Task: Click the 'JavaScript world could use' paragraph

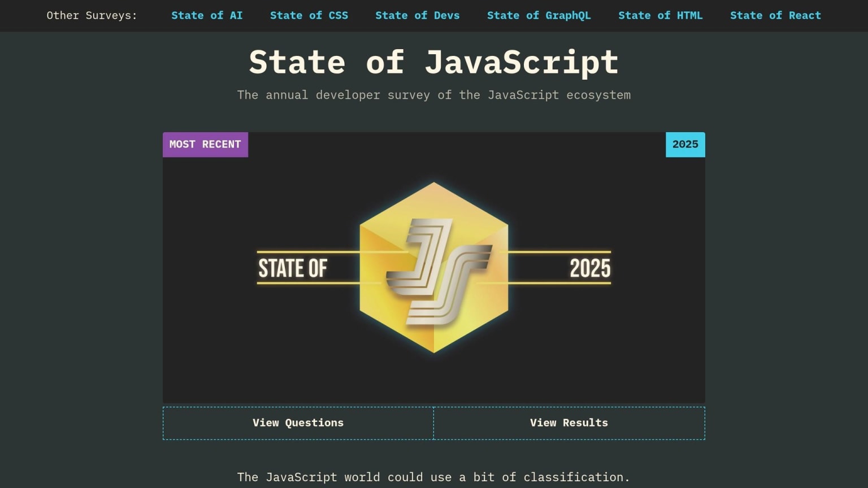Action: coord(433,477)
